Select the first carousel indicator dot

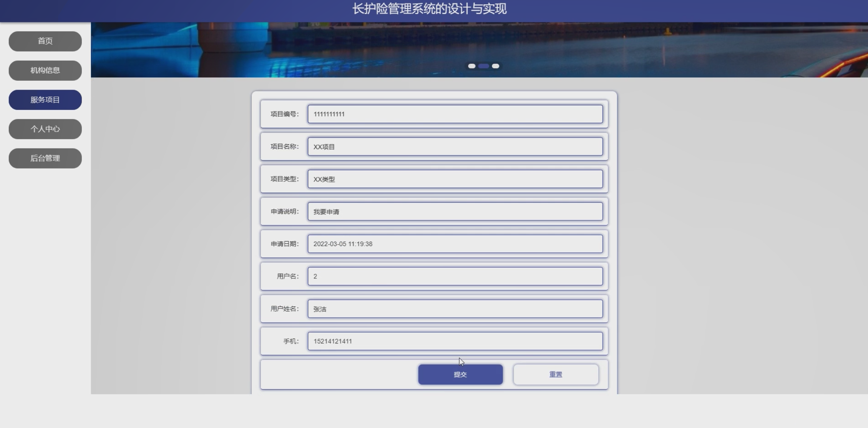[471, 66]
